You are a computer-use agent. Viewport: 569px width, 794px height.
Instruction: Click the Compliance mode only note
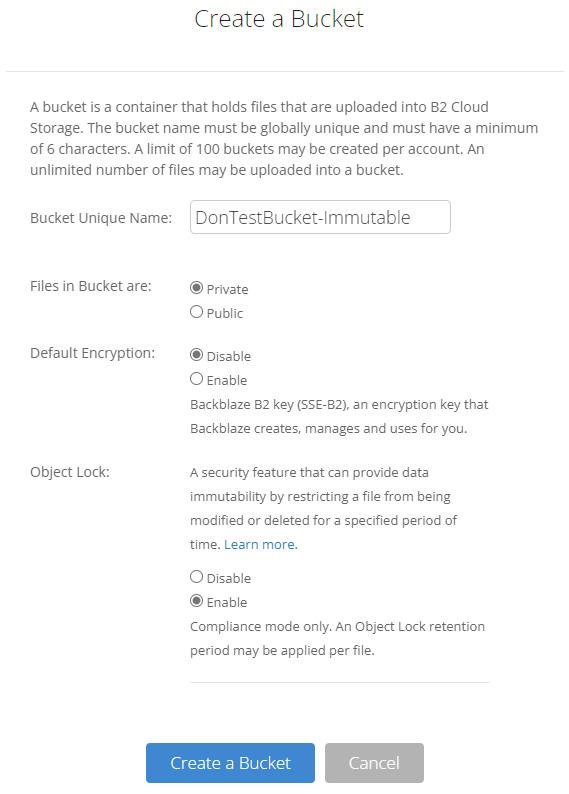pos(337,638)
